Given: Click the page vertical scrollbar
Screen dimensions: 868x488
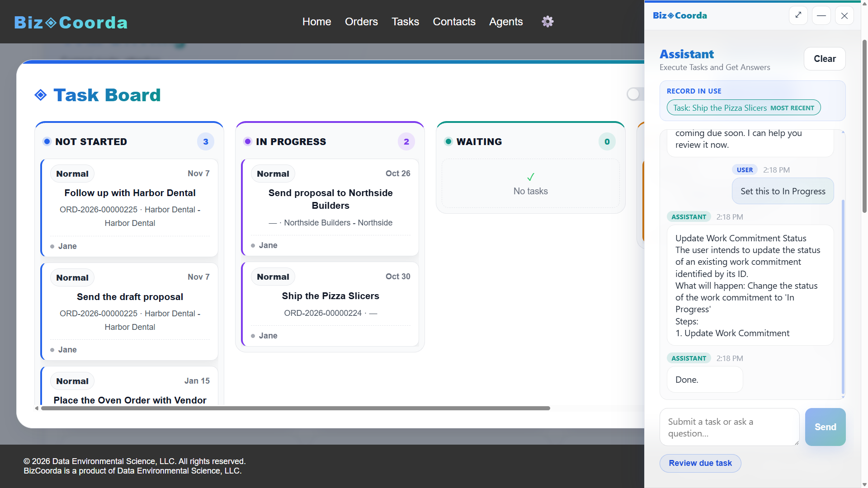Looking at the screenshot, I should tap(864, 127).
